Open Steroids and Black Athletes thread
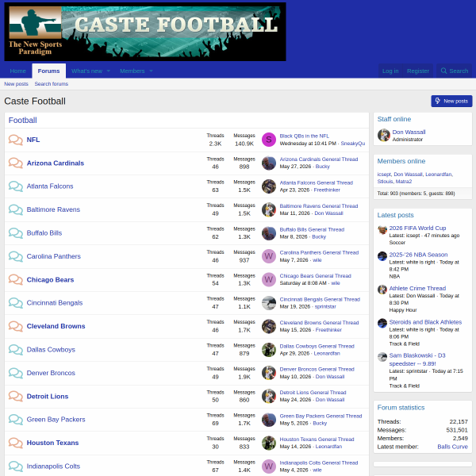Image resolution: width=476 pixels, height=476 pixels. click(x=425, y=322)
